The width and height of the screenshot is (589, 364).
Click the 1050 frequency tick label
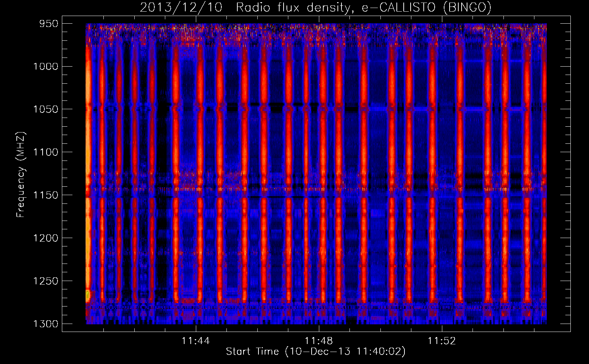(46, 110)
